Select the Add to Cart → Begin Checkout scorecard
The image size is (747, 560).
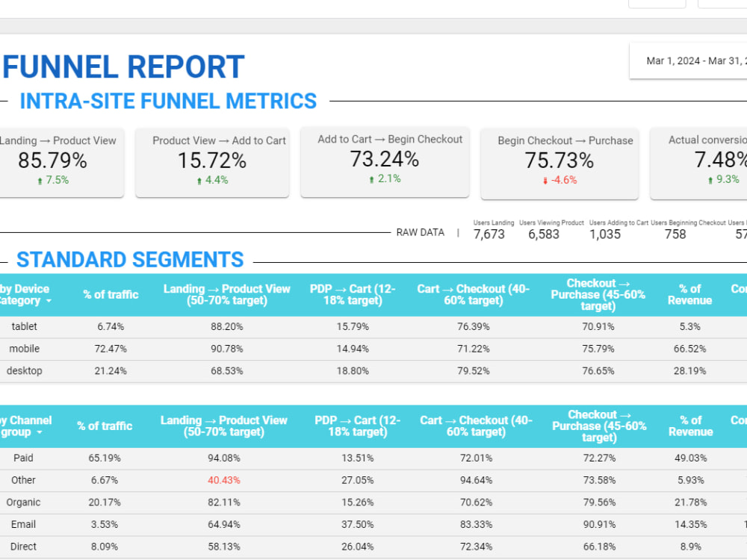385,161
